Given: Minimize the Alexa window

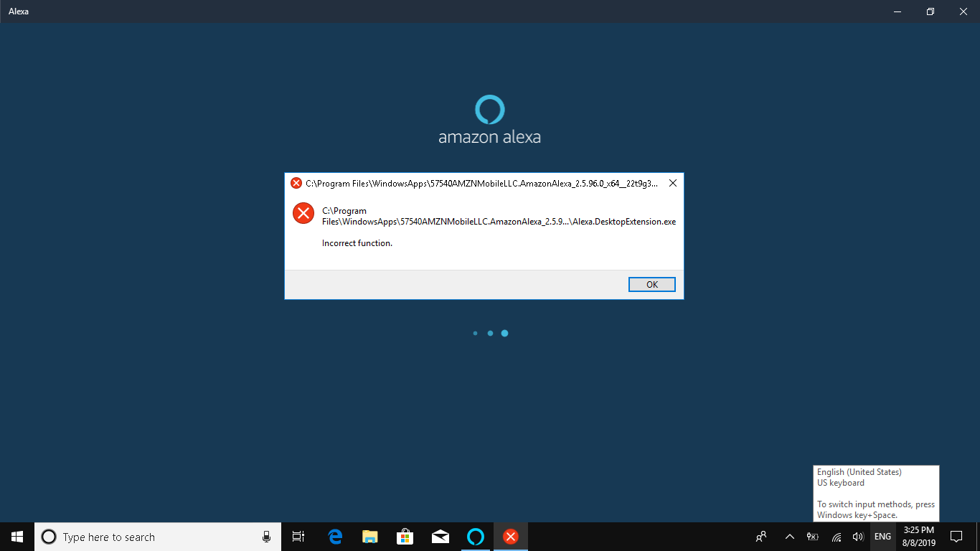Looking at the screenshot, I should pyautogui.click(x=897, y=11).
